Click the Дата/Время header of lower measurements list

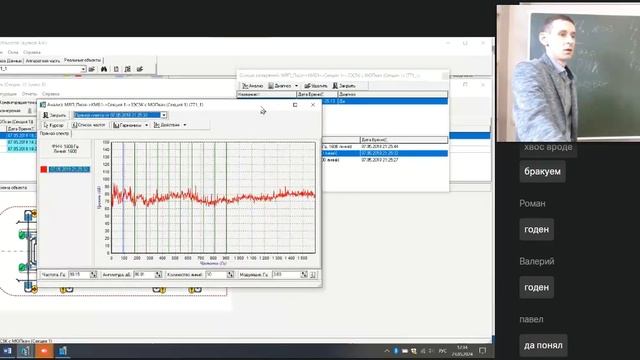point(404,140)
